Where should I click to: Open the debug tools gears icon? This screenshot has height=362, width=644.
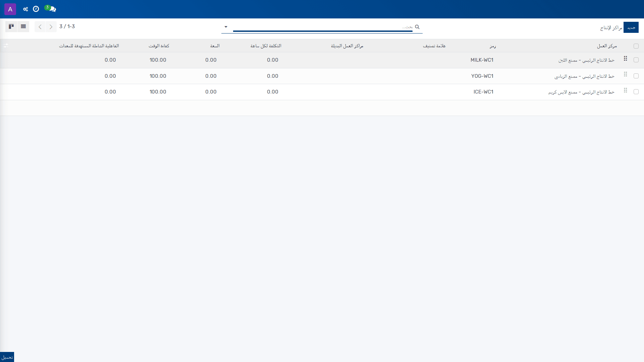pyautogui.click(x=25, y=9)
